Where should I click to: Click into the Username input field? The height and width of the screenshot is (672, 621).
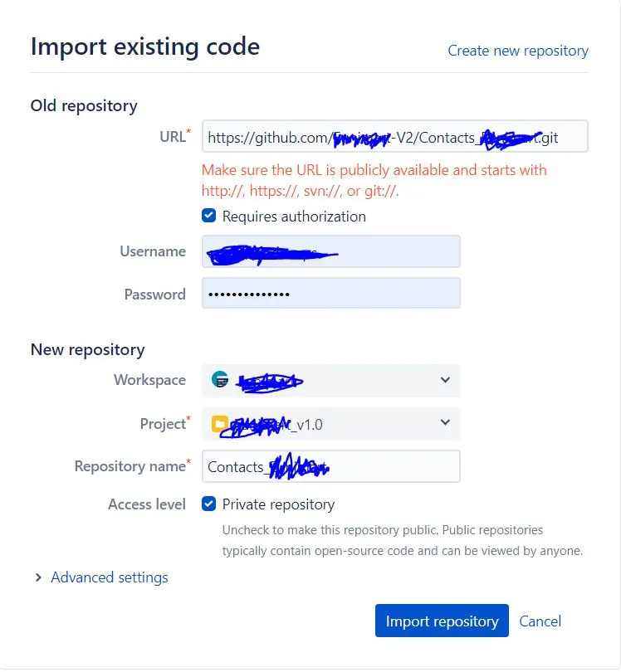(x=330, y=251)
